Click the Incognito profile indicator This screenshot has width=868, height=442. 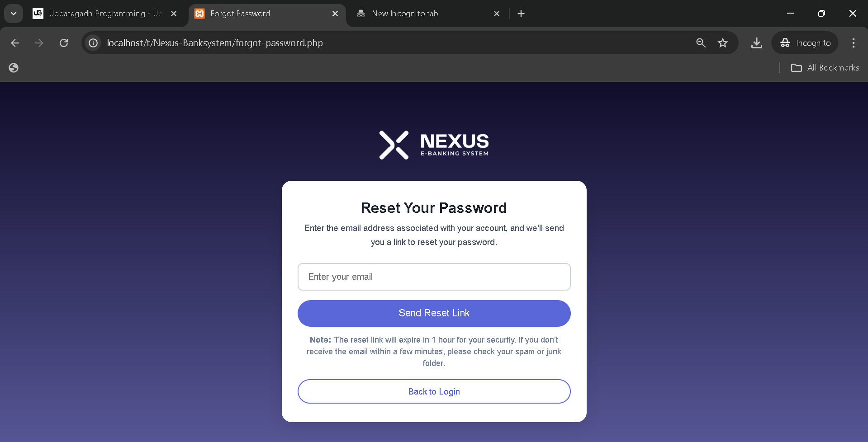tap(805, 43)
